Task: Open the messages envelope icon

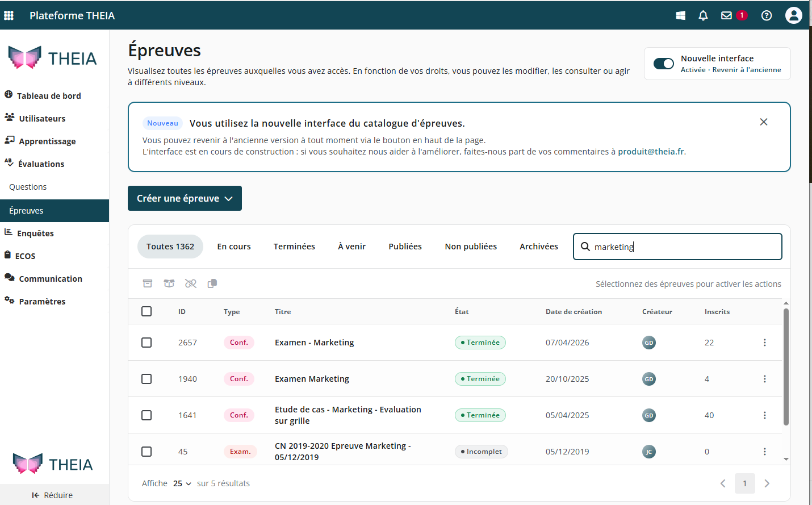Action: (726, 15)
